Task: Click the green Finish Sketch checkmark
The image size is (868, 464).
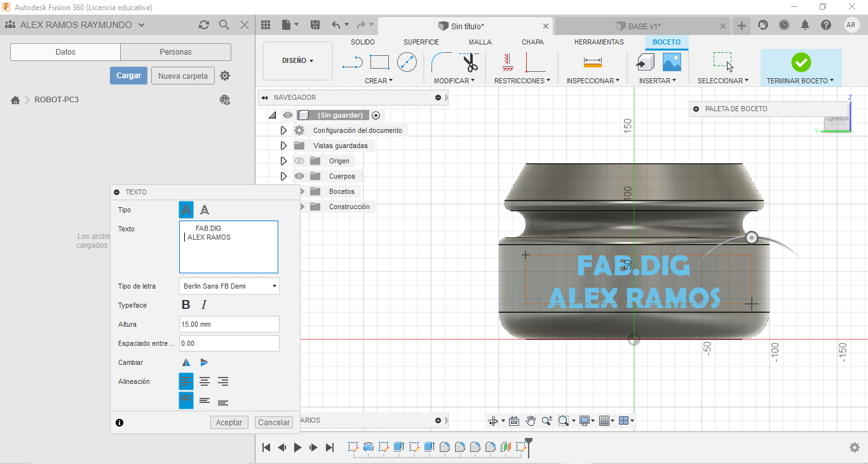Action: point(801,62)
